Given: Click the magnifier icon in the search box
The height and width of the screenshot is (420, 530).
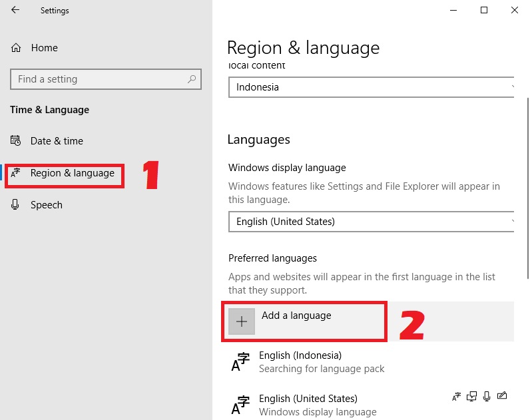Looking at the screenshot, I should [x=192, y=79].
